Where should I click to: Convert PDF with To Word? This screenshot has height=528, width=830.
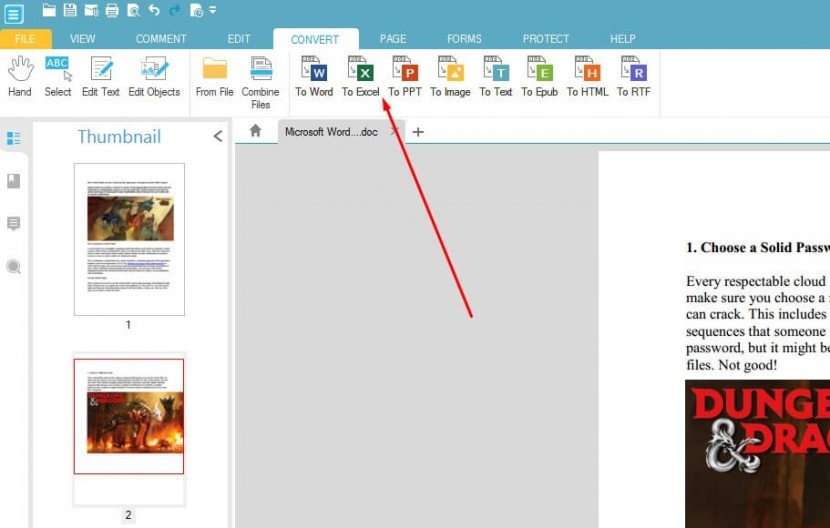tap(314, 77)
